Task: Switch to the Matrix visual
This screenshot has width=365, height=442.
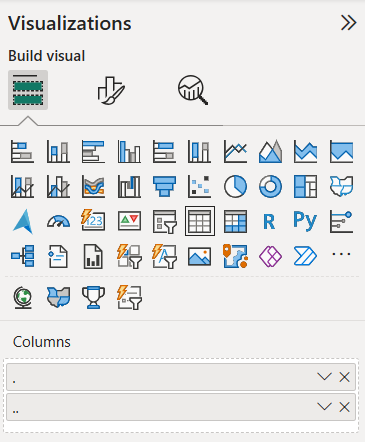Action: point(235,221)
